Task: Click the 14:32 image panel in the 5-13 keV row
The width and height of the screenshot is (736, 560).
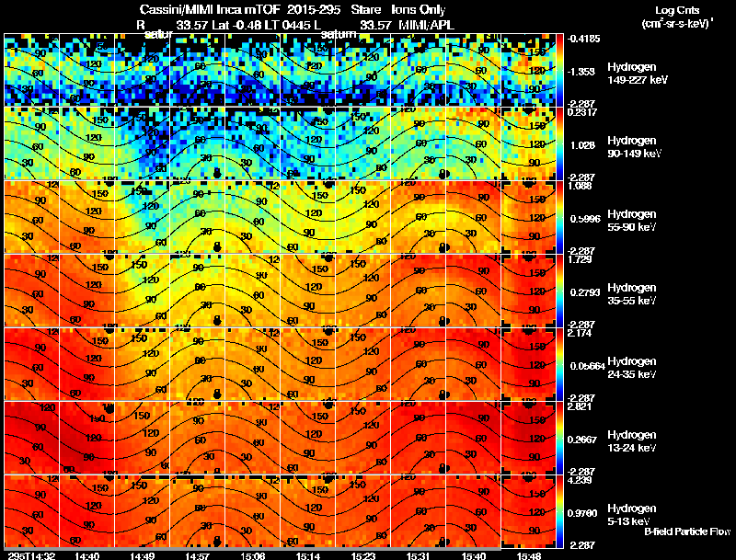Action: pyautogui.click(x=31, y=511)
